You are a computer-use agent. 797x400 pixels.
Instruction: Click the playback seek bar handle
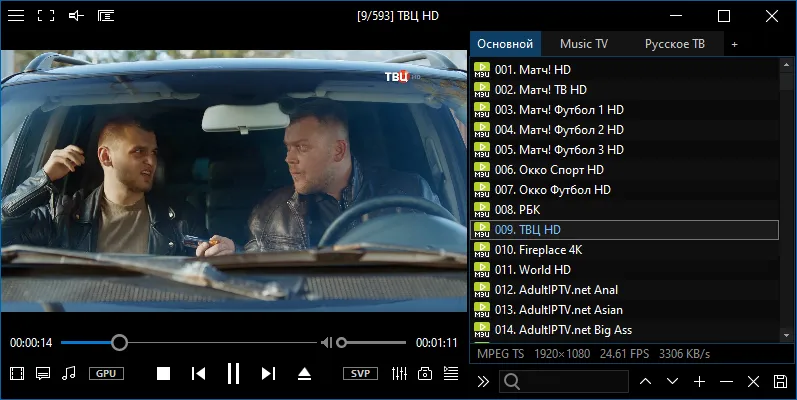pos(119,343)
